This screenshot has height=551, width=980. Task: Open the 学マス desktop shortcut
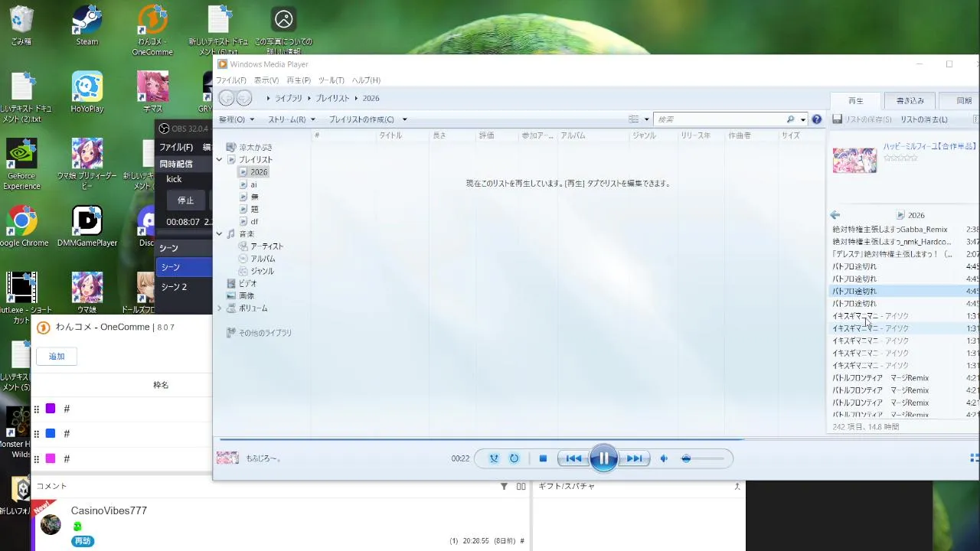coord(152,92)
